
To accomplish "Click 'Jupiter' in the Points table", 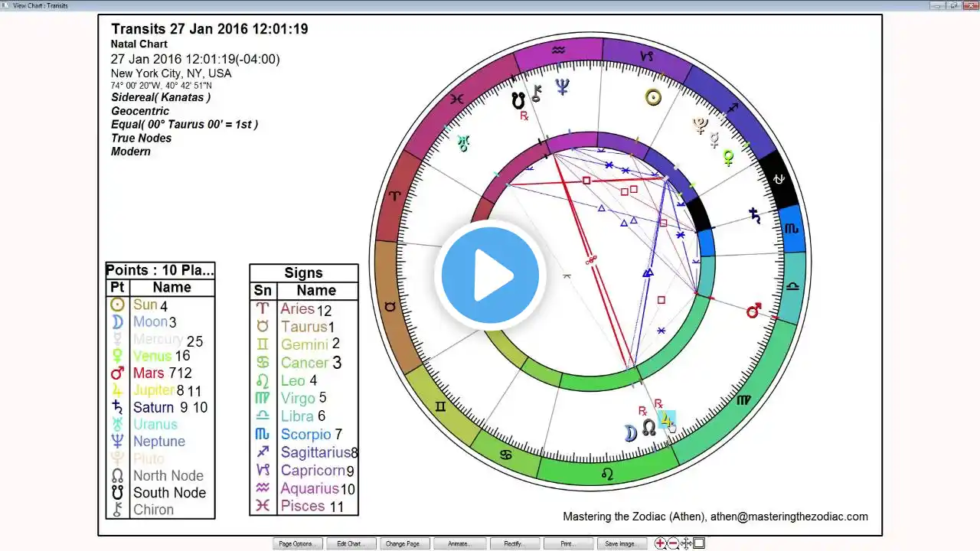I will (154, 390).
